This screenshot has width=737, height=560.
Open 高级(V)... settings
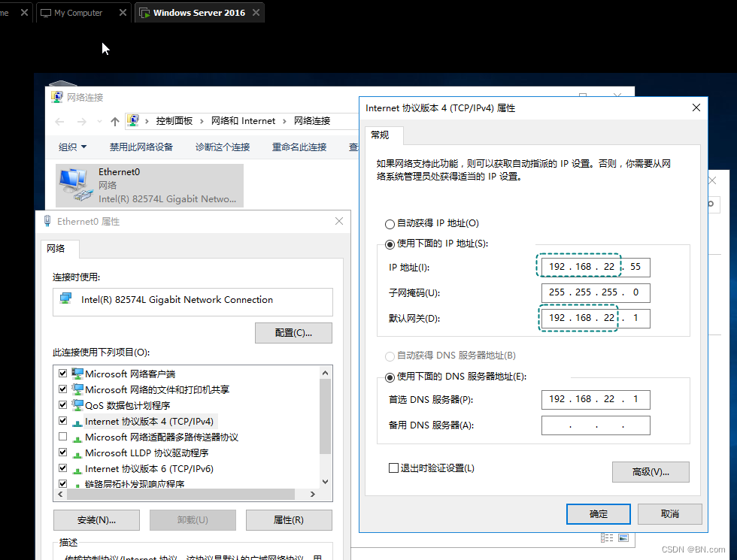(x=651, y=472)
